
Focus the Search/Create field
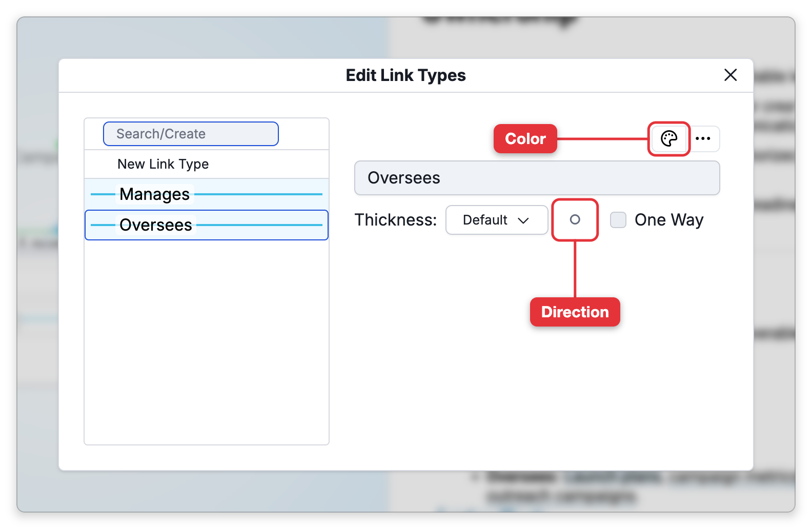pyautogui.click(x=191, y=134)
